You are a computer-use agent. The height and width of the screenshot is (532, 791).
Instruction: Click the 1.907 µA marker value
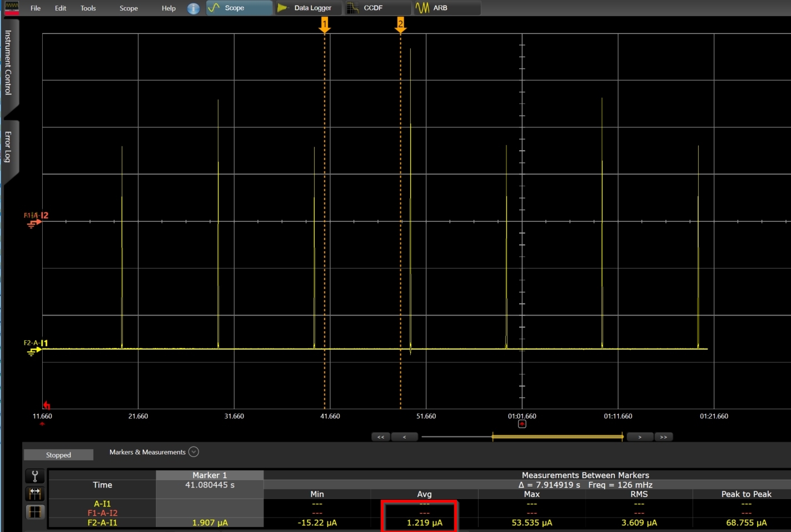210,523
